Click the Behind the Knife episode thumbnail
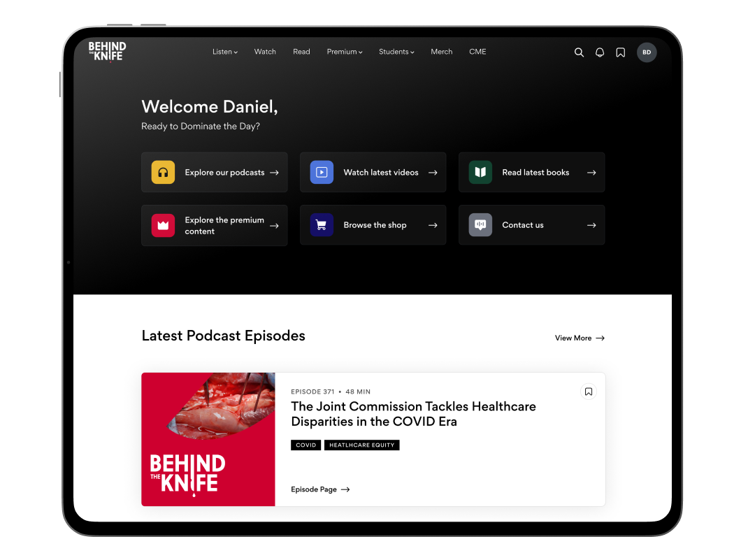The width and height of the screenshot is (741, 560). 208,439
